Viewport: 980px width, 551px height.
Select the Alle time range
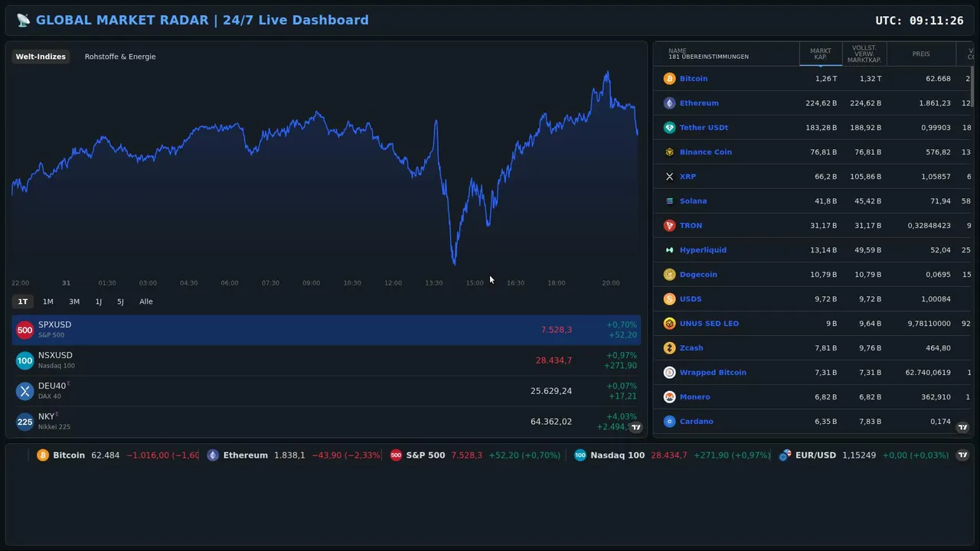coord(146,302)
